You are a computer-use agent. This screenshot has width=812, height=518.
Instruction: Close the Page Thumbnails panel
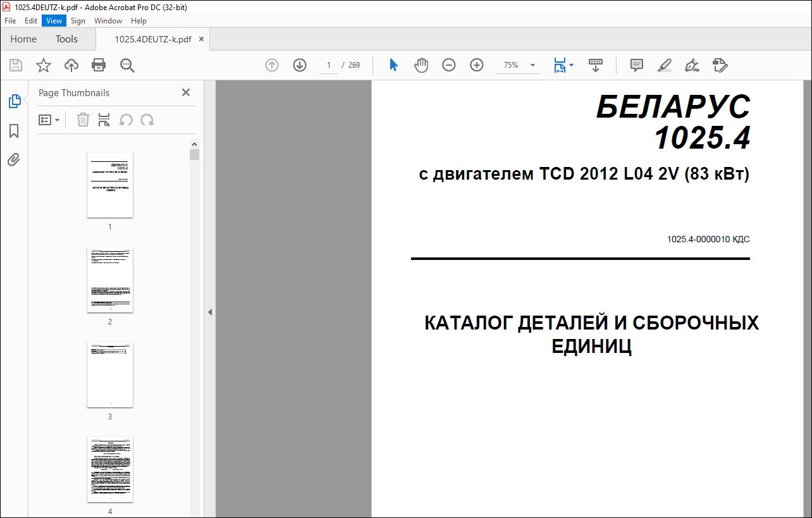pyautogui.click(x=186, y=92)
